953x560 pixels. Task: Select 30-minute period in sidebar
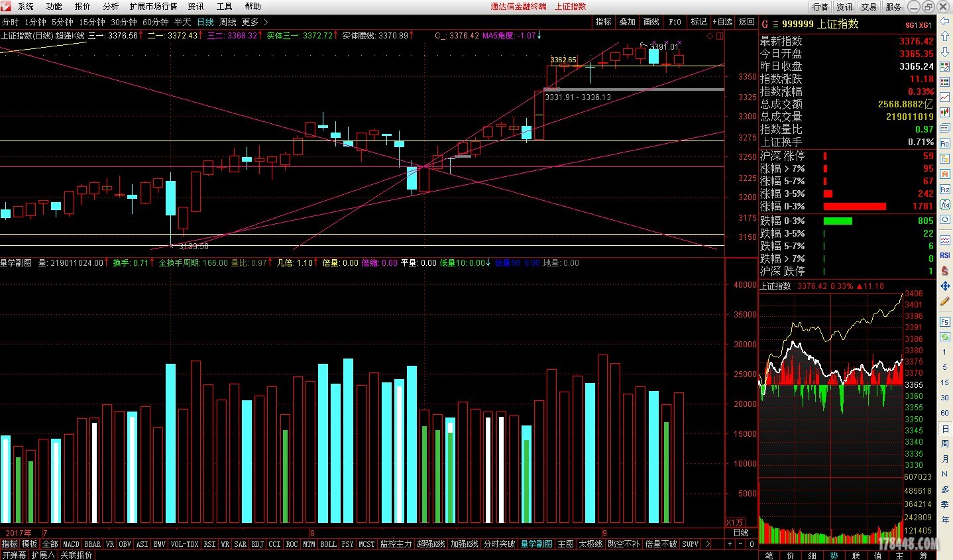coord(945,398)
